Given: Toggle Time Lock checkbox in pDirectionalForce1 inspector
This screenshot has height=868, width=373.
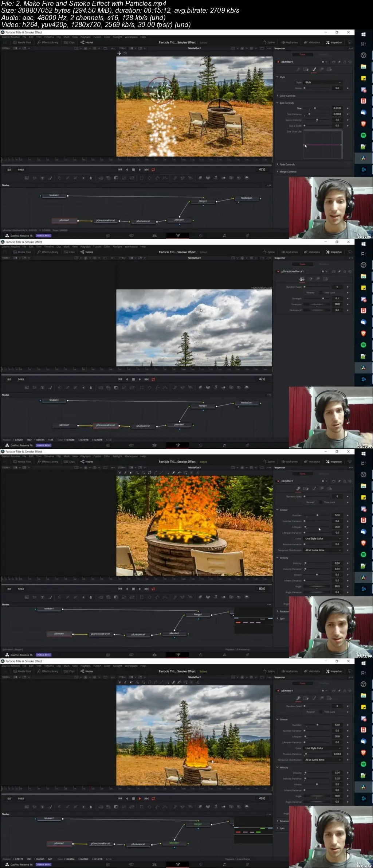Looking at the screenshot, I should (x=321, y=292).
